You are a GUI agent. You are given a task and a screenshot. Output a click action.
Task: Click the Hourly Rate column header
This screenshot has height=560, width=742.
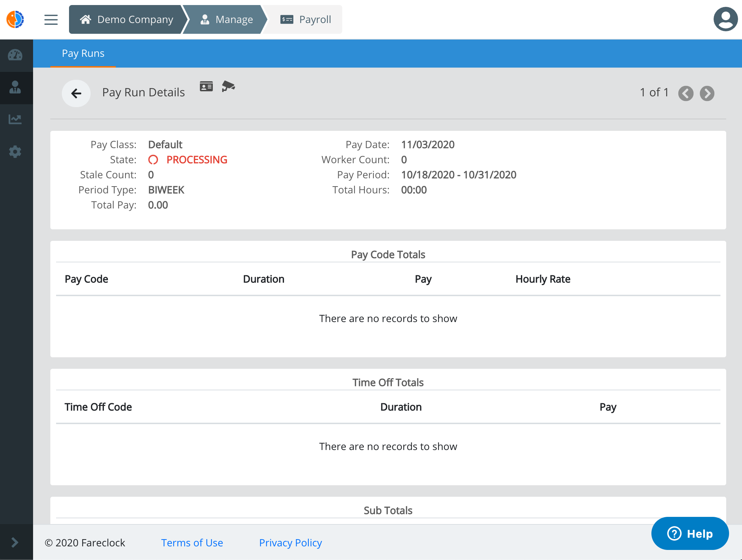coord(543,279)
